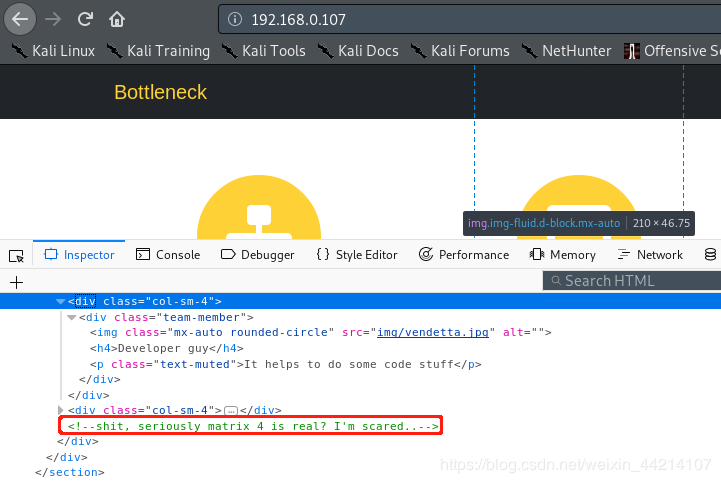This screenshot has width=721, height=483.
Task: Click the Bottleneck site title link
Action: pyautogui.click(x=160, y=92)
